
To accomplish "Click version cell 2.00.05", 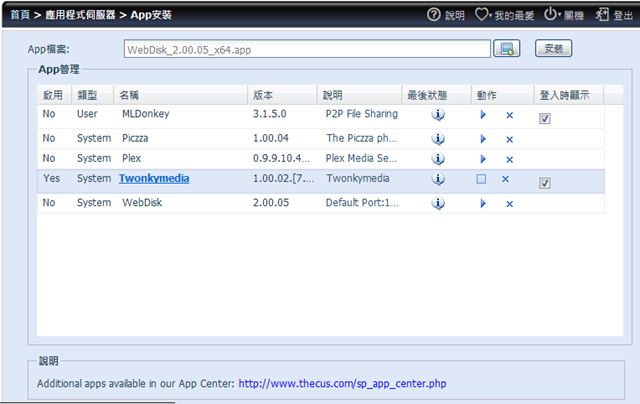I will [271, 202].
